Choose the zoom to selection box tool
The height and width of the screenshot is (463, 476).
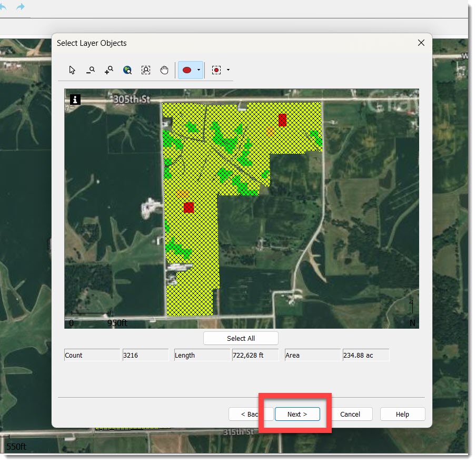(146, 70)
